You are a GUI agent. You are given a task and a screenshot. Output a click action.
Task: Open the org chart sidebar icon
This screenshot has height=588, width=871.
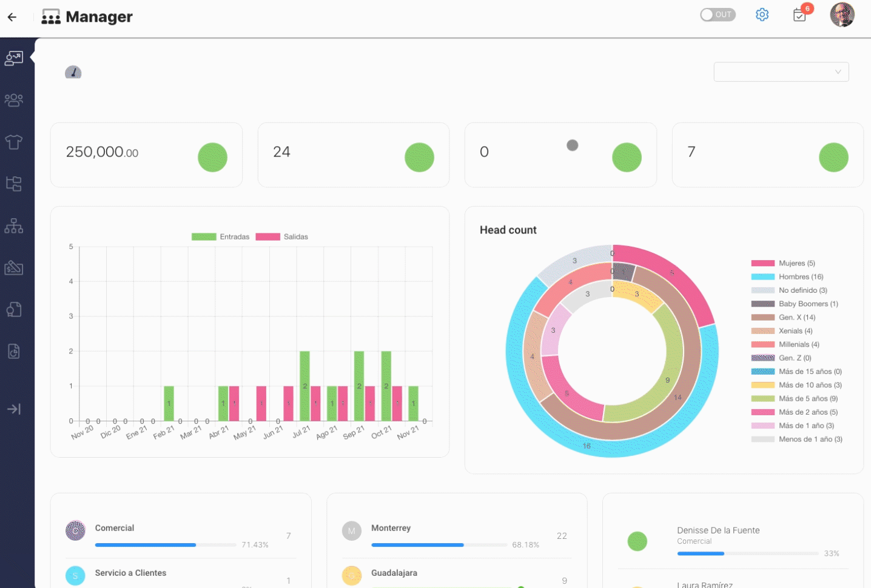coord(14,226)
